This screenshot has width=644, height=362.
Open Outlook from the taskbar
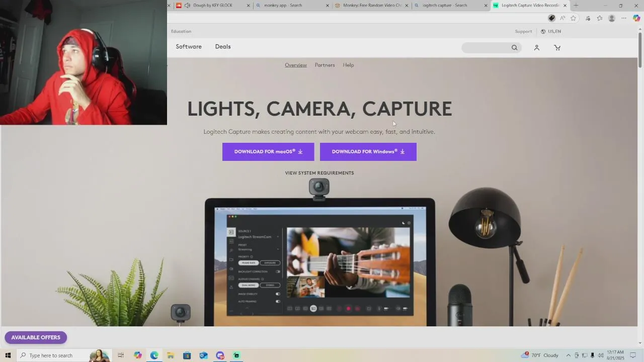(203, 355)
